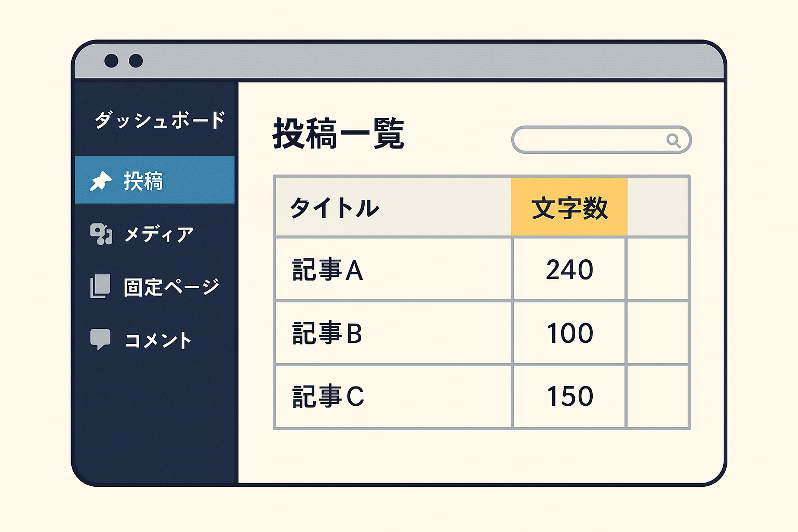
Task: Click the 240 character count cell
Action: click(569, 270)
